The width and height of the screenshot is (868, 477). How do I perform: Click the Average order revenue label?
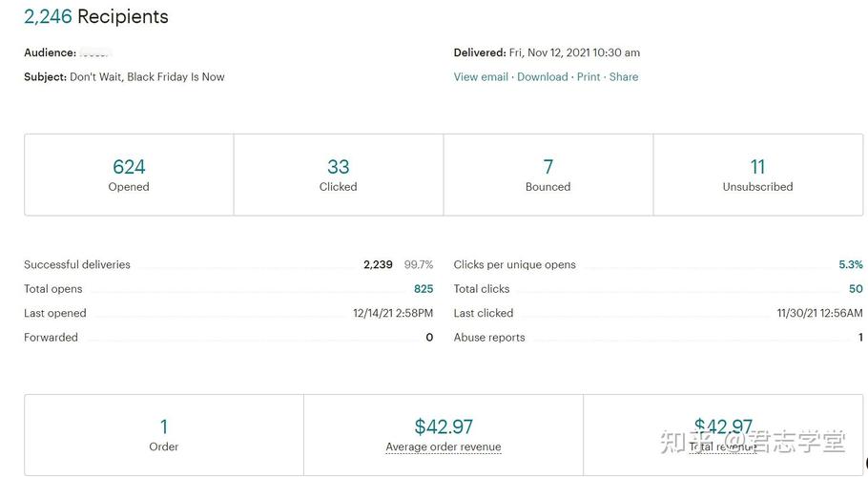[444, 446]
